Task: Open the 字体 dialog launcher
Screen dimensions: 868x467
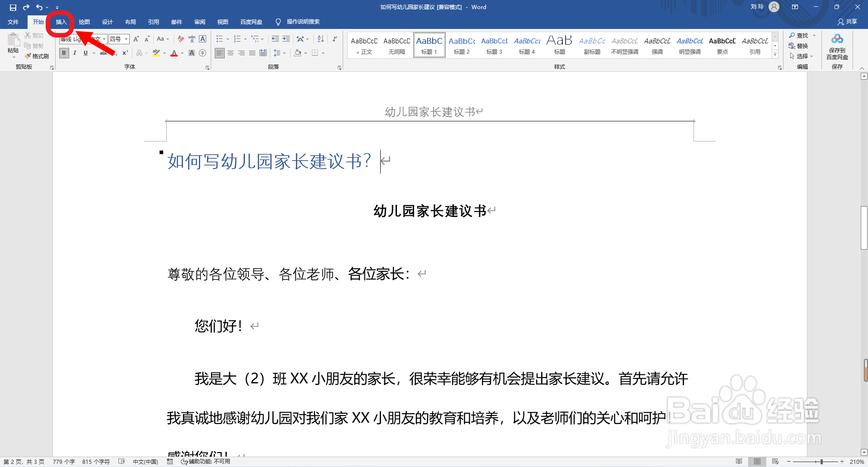Action: [207, 67]
